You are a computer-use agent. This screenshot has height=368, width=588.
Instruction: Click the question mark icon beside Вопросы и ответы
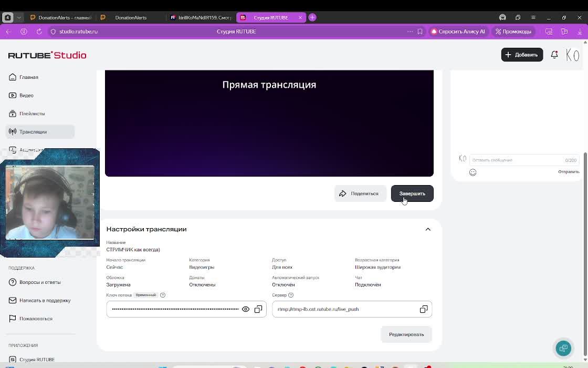13,282
